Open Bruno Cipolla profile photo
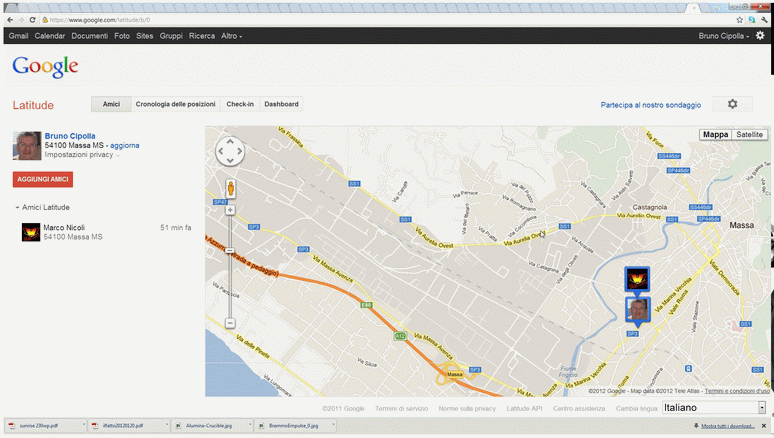Viewport: 774px width, 438px height. [27, 146]
